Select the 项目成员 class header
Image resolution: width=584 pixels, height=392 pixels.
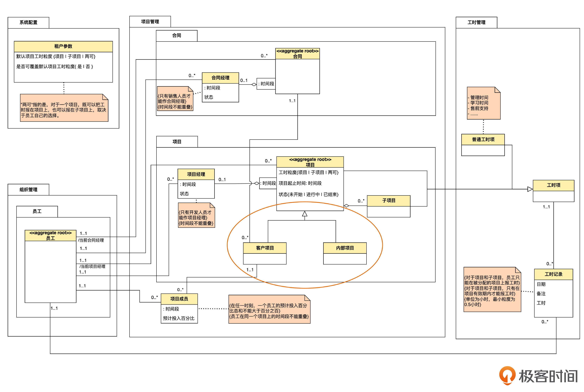(179, 299)
